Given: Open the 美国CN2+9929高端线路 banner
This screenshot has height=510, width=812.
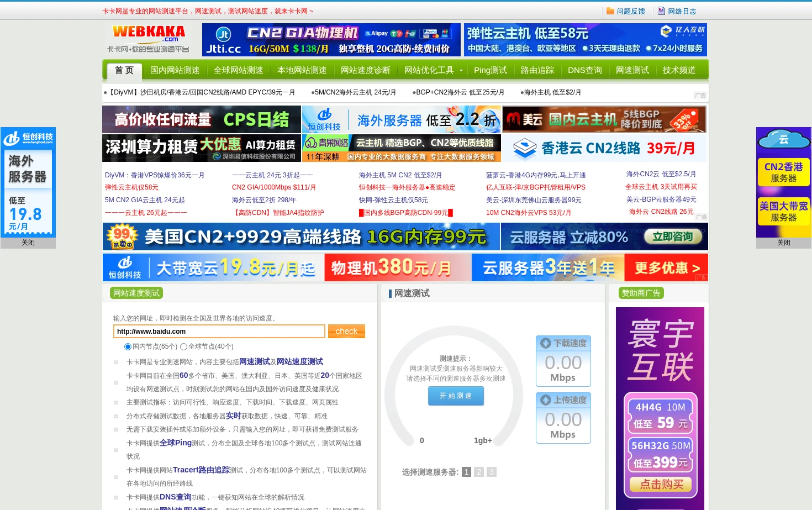Looking at the screenshot, I should (x=301, y=236).
